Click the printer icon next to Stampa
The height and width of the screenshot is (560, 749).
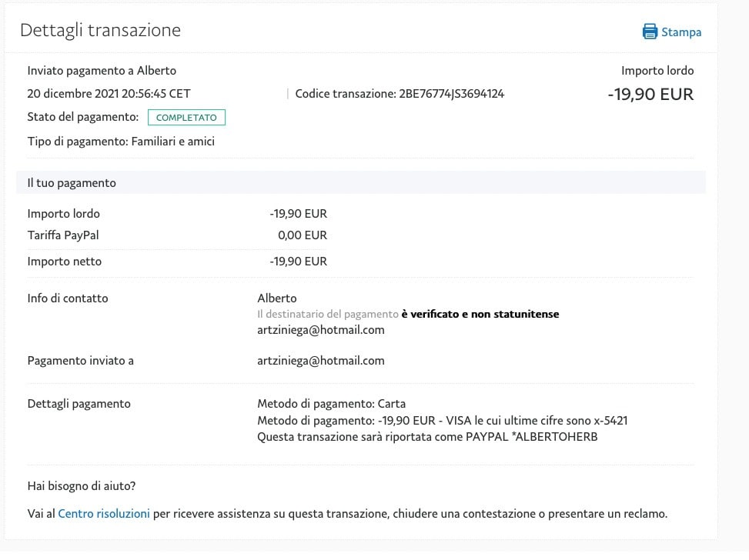click(x=650, y=32)
